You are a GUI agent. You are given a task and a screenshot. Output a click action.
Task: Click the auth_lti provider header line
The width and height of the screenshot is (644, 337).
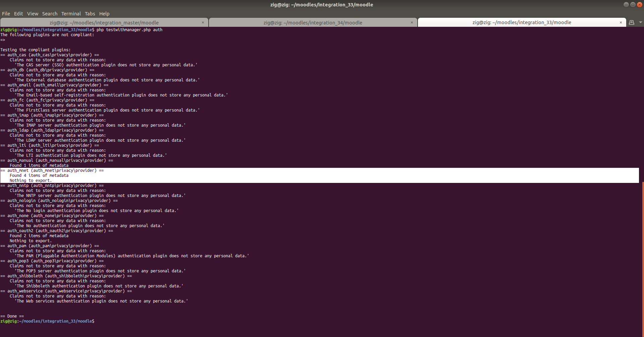[x=50, y=145]
